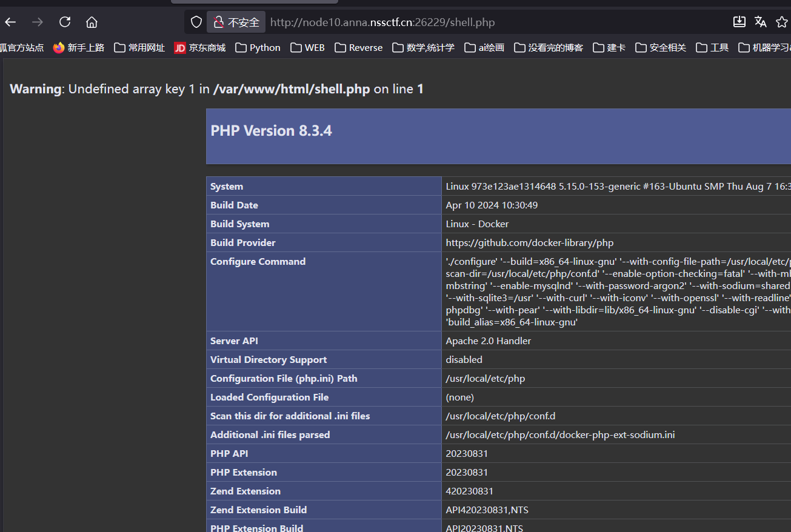Click the Configure Command label
The width and height of the screenshot is (791, 532).
258,262
